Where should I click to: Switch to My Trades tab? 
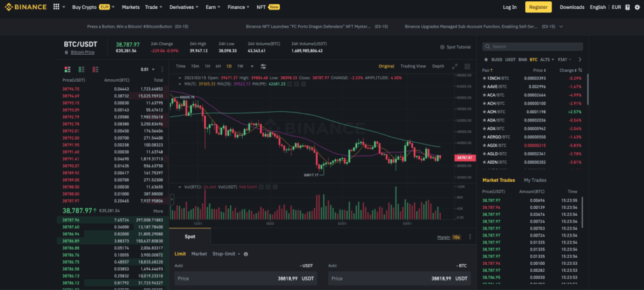[535, 180]
